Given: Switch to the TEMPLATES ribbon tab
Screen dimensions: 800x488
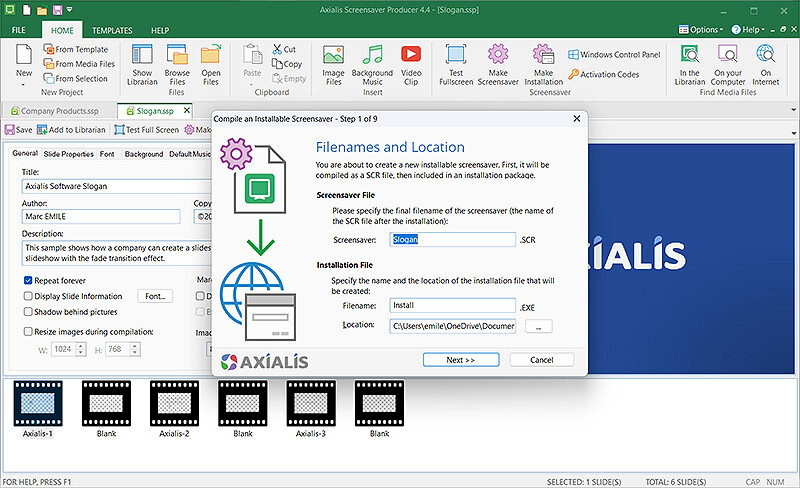Looking at the screenshot, I should (112, 31).
